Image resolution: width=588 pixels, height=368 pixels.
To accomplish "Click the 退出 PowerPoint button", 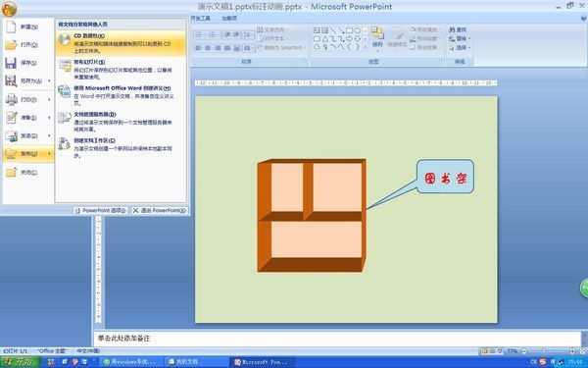I will click(x=160, y=211).
